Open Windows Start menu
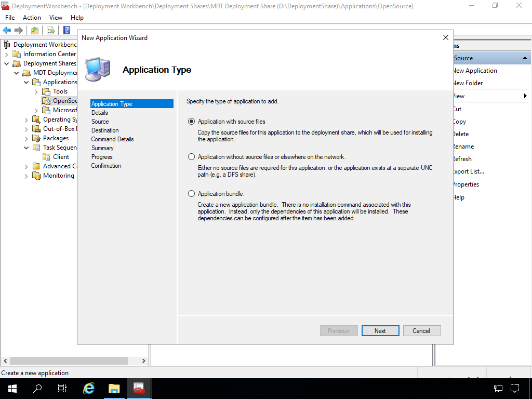Screen dimensions: 532x399 [12, 389]
